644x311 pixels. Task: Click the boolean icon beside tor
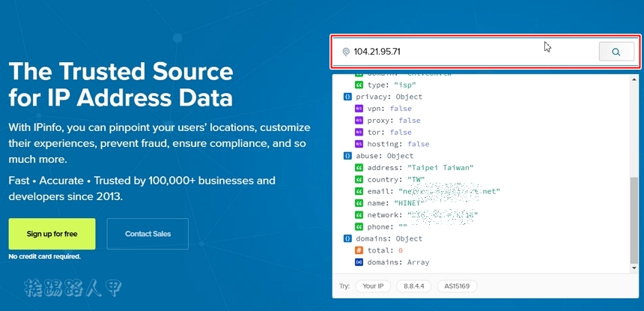[x=359, y=133]
